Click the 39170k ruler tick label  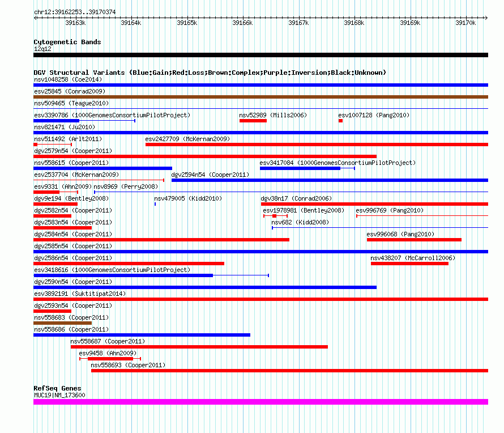point(465,23)
